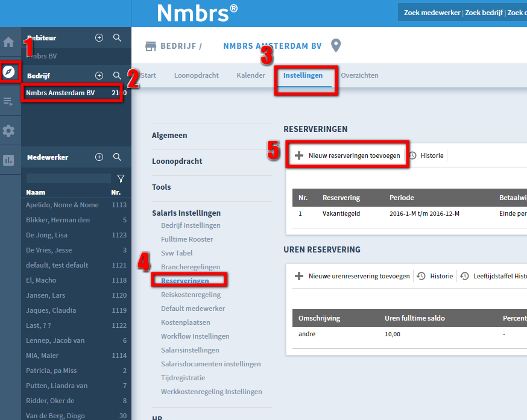The height and width of the screenshot is (420, 527).
Task: Open Salarisdocumenten instellingen link
Action: (x=210, y=364)
